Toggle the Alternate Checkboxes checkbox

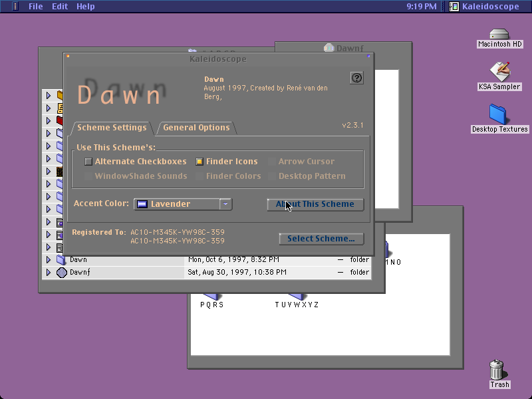(x=88, y=162)
